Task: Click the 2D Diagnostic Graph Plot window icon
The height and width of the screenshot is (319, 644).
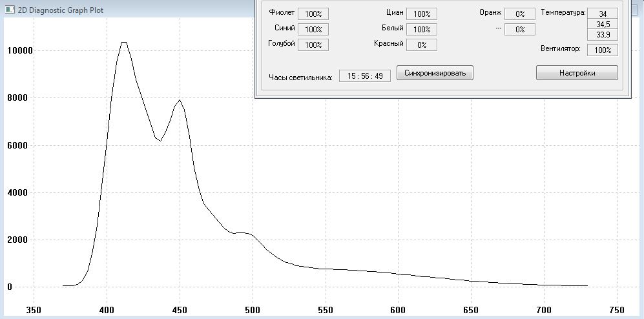Action: [9, 10]
